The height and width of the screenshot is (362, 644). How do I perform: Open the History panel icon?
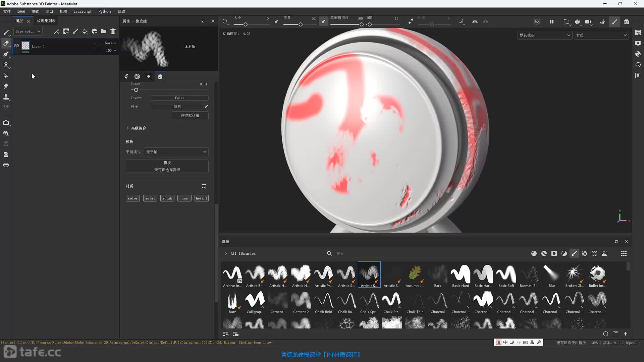point(638,65)
